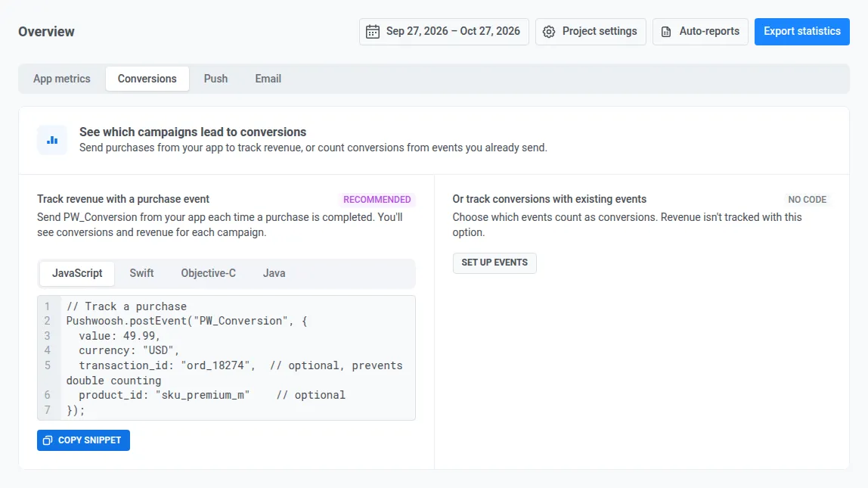Click code line "value: 49.99,"
Image resolution: width=868 pixels, height=488 pixels.
coord(119,336)
